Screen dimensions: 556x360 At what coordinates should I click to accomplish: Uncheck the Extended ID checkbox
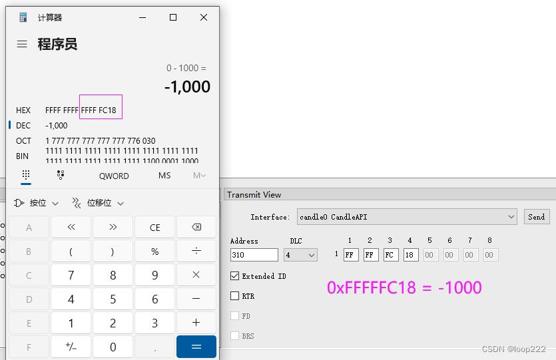235,276
